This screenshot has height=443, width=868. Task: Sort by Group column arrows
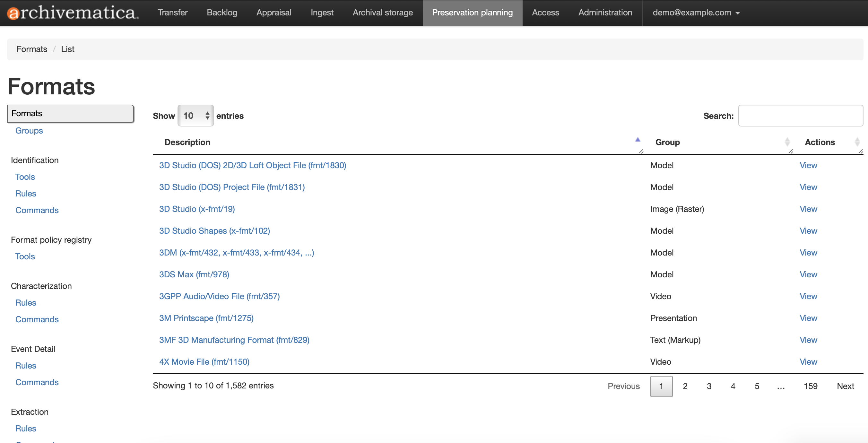coord(787,142)
